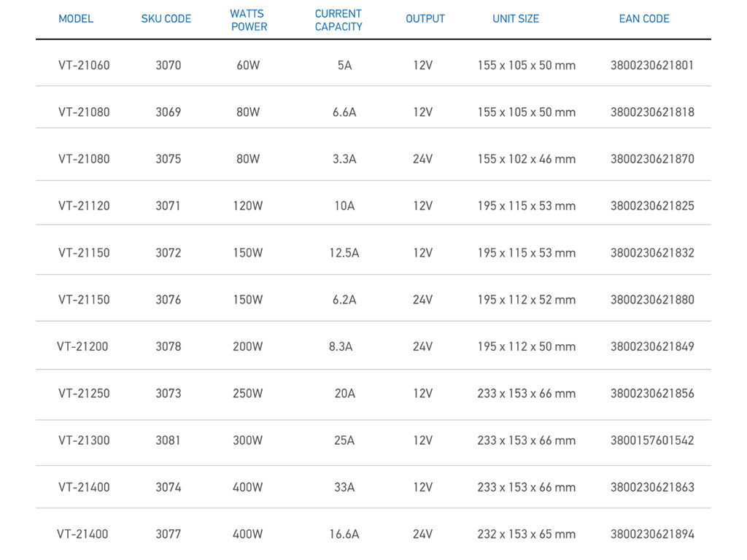Select EAN code 3800157601542
The height and width of the screenshot is (560, 747).
click(652, 440)
